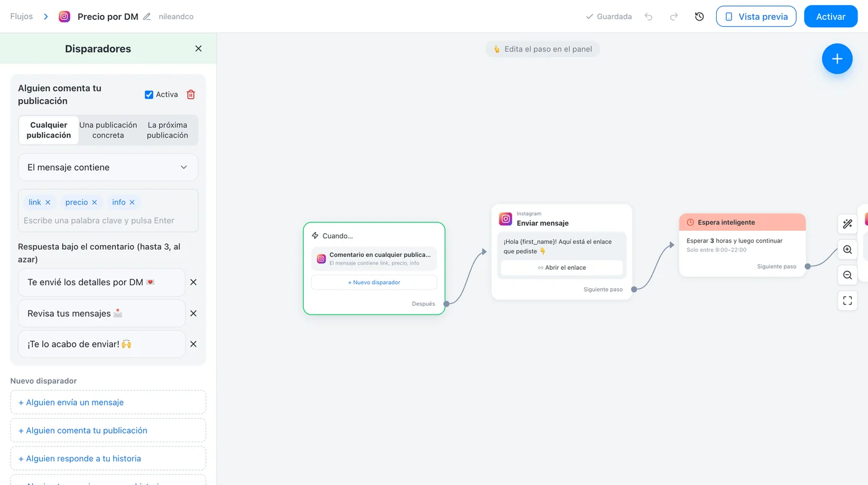Click the Instagram icon beside the flow name

[64, 17]
